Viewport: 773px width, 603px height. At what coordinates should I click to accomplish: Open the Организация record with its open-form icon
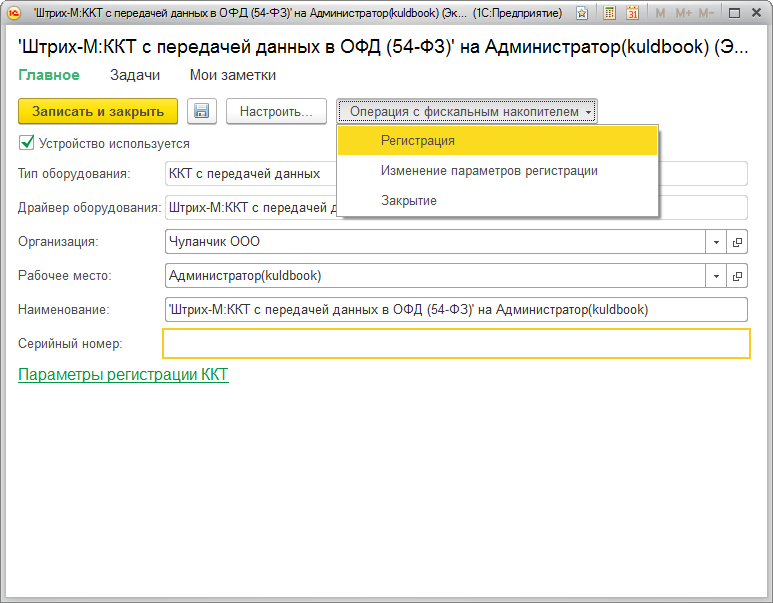point(739,242)
